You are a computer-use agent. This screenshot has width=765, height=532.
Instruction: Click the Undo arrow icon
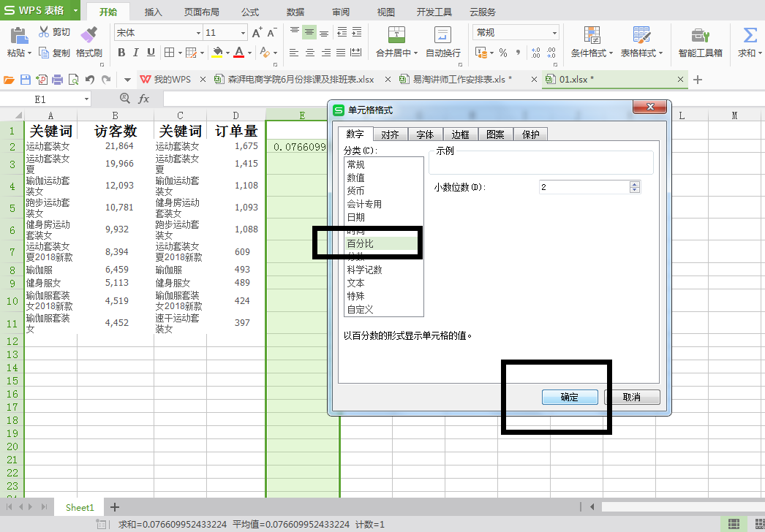pyautogui.click(x=89, y=80)
